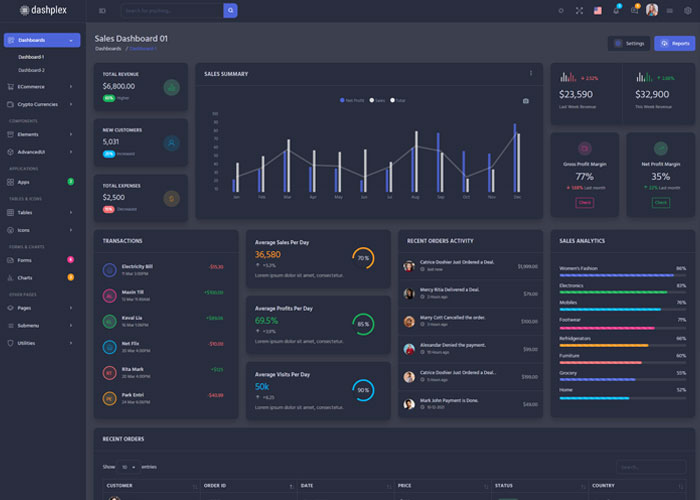Open the language flag selector
Viewport: 700px width, 500px height.
point(597,10)
